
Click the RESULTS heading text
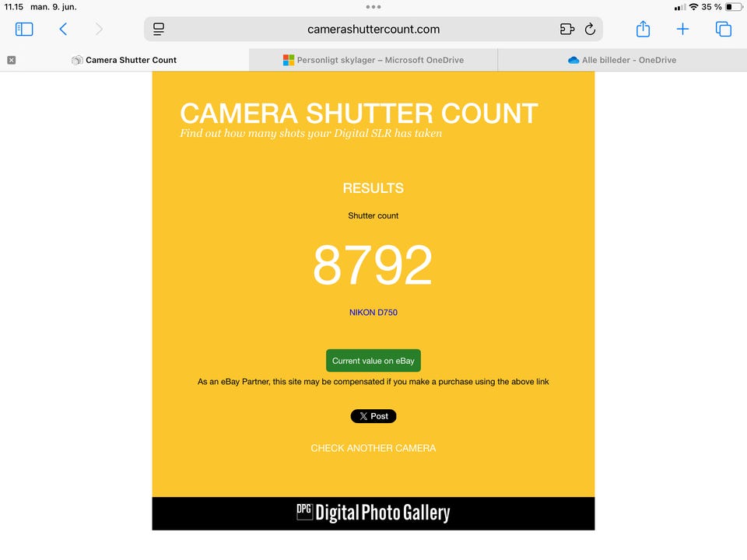pos(373,188)
